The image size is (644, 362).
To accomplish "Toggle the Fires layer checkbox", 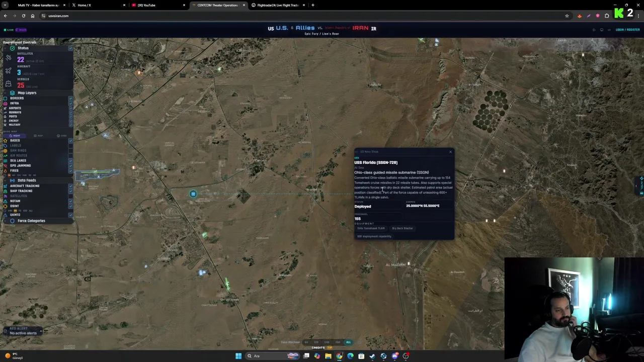I will coord(70,170).
